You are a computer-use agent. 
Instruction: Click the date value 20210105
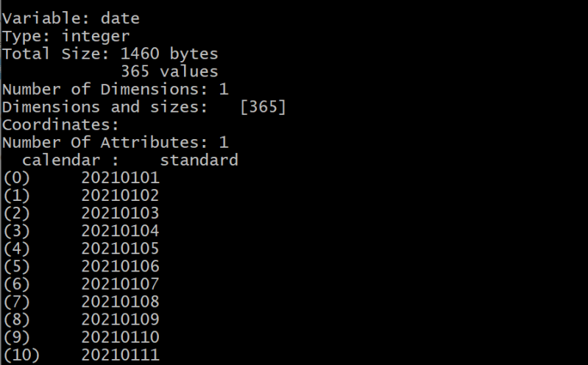pyautogui.click(x=120, y=248)
